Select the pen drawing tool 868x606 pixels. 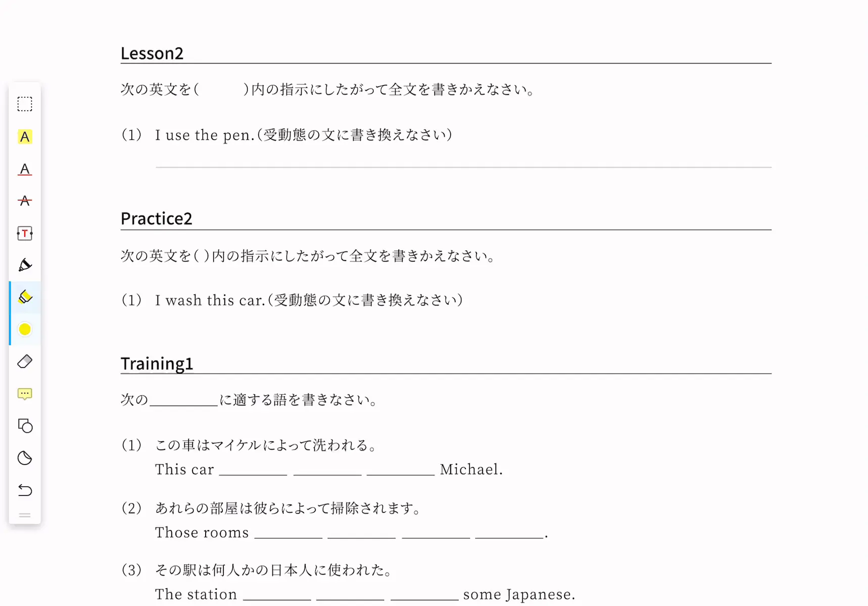point(25,265)
